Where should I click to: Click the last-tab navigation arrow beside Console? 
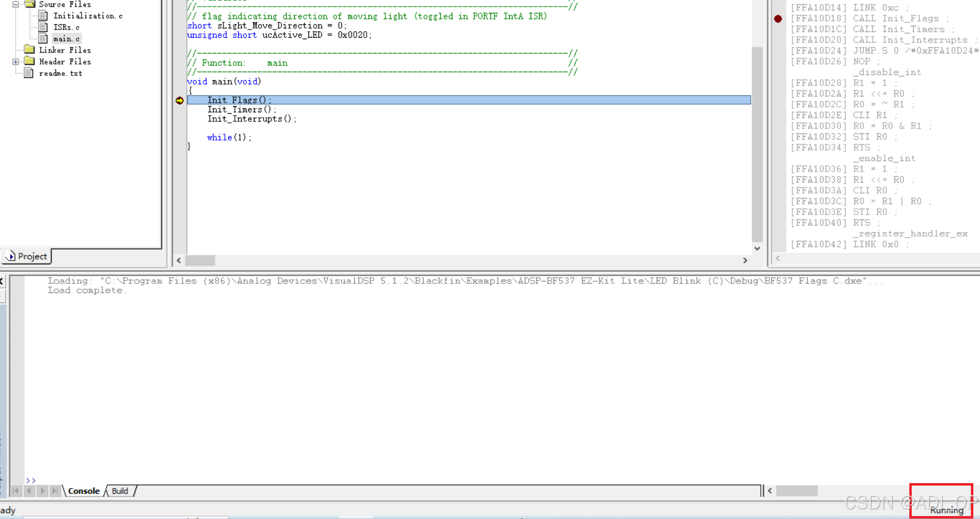55,491
